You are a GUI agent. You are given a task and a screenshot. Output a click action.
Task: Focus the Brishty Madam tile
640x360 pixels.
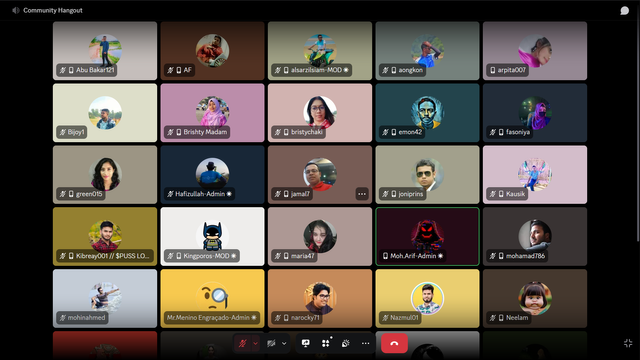pyautogui.click(x=212, y=113)
